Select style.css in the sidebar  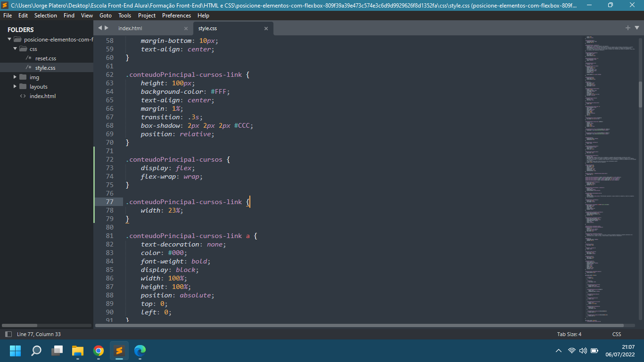coord(45,68)
